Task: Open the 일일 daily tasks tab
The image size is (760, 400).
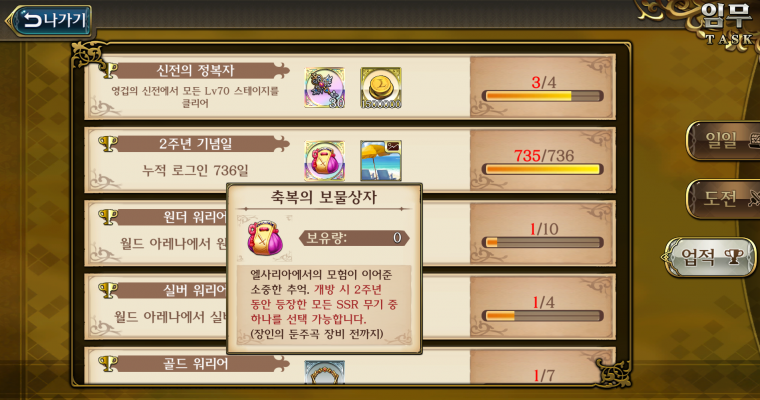Action: click(723, 141)
